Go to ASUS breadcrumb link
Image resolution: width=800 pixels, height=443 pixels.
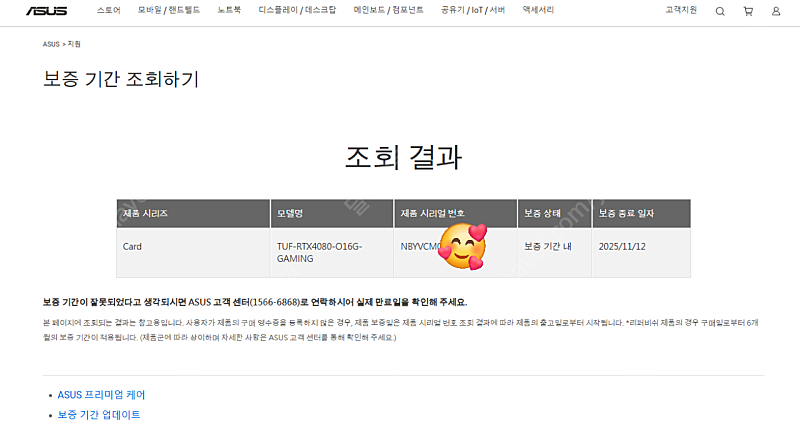click(x=51, y=44)
